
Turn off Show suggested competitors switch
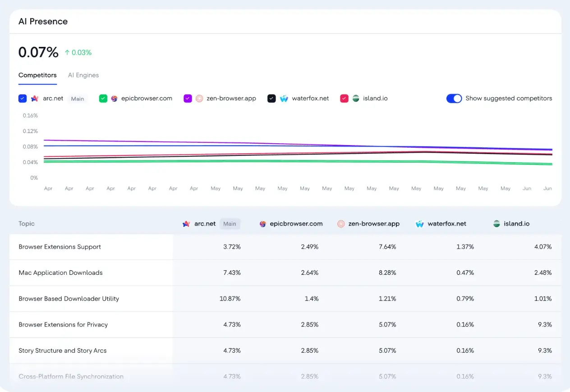pos(454,98)
